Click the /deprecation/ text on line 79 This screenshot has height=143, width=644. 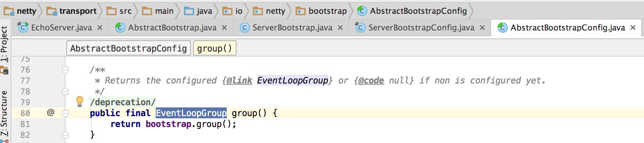tap(123, 102)
